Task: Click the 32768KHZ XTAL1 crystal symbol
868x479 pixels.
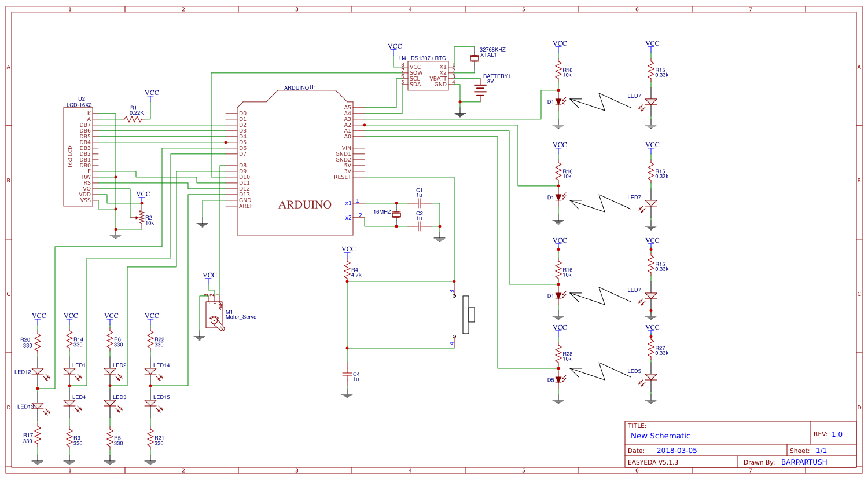Action: click(475, 58)
